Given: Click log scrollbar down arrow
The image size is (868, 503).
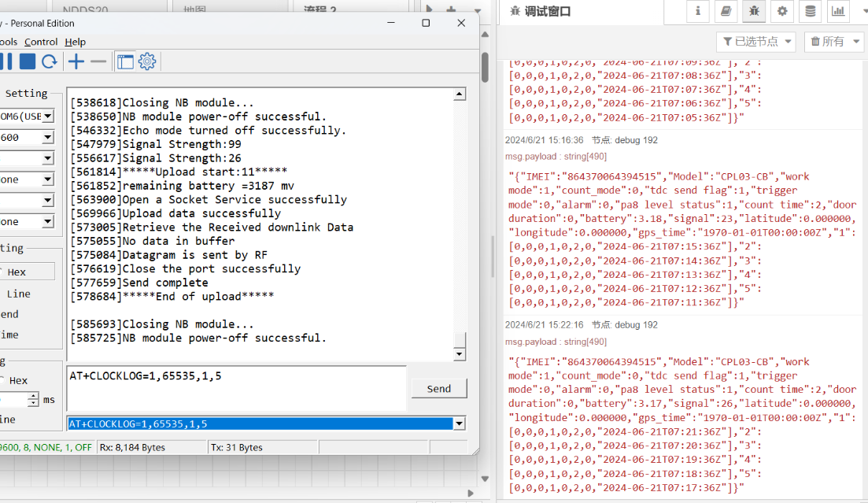Looking at the screenshot, I should click(x=459, y=354).
